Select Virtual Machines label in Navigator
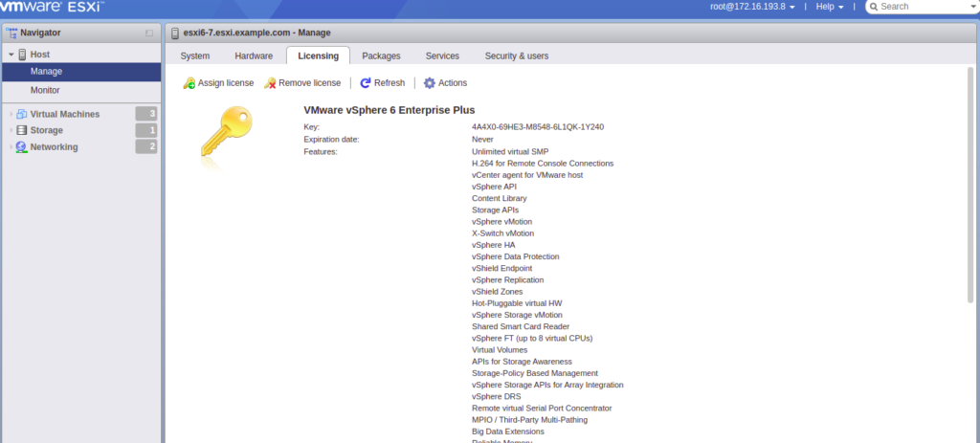This screenshot has height=443, width=980. [65, 115]
